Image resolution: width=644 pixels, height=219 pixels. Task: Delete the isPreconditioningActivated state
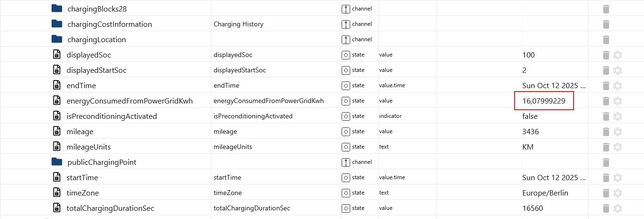[x=606, y=116]
